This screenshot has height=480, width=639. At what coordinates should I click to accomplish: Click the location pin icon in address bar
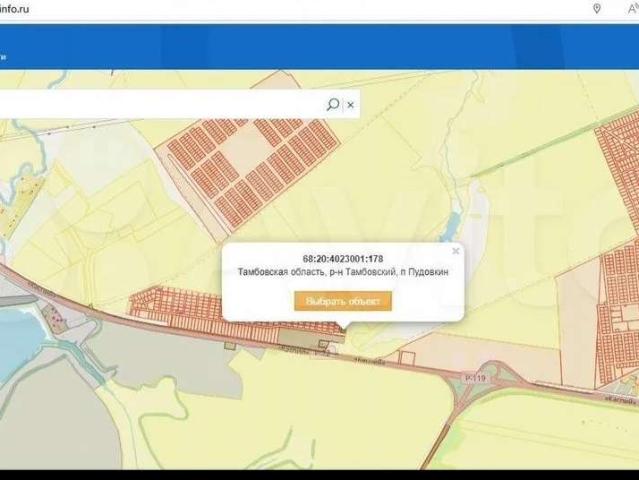tap(597, 9)
